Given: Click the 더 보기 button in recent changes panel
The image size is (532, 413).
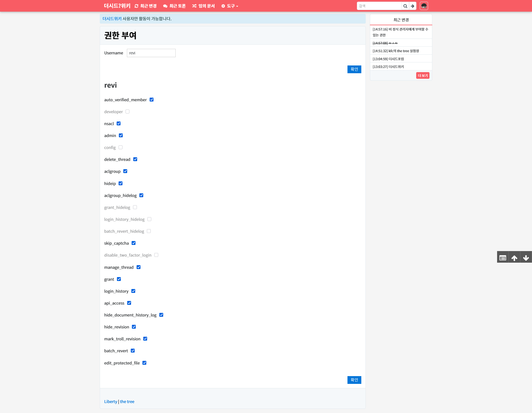Looking at the screenshot, I should 423,75.
